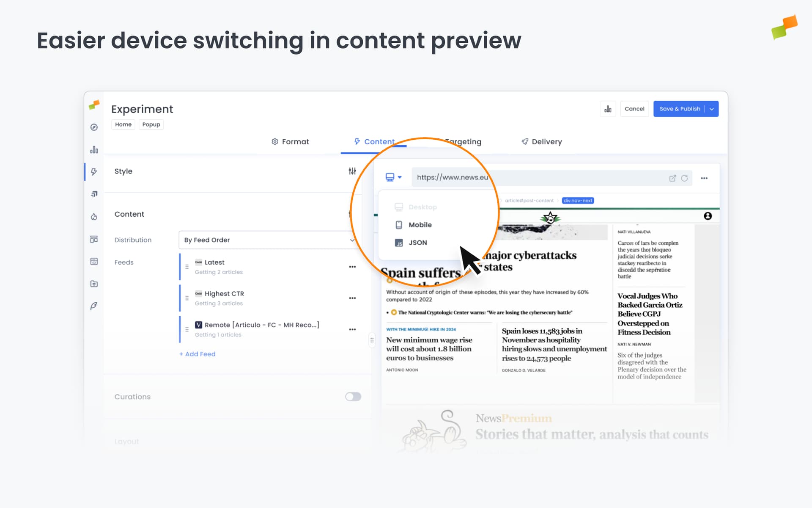Image resolution: width=812 pixels, height=508 pixels.
Task: Click the Add Feed link
Action: tap(197, 354)
